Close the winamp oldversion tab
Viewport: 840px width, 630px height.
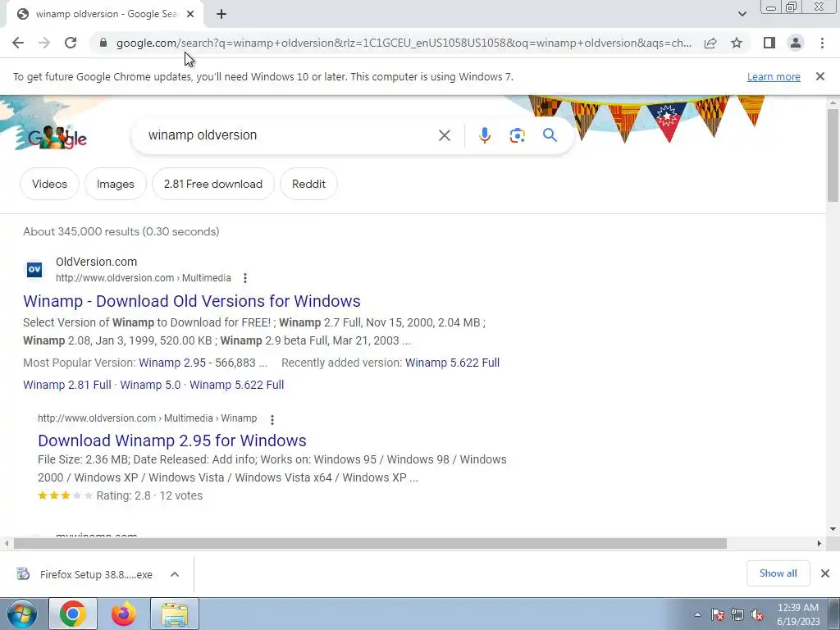click(190, 14)
